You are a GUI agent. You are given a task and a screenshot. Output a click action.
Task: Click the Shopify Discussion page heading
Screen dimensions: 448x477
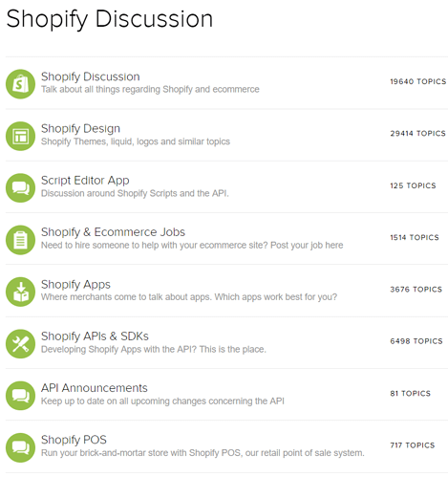110,19
